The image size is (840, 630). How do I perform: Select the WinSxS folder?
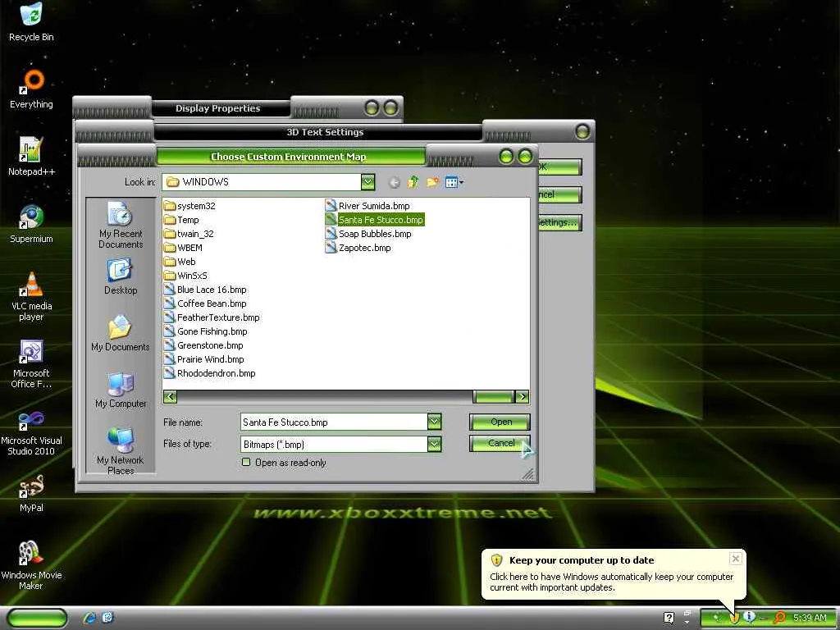[185, 276]
